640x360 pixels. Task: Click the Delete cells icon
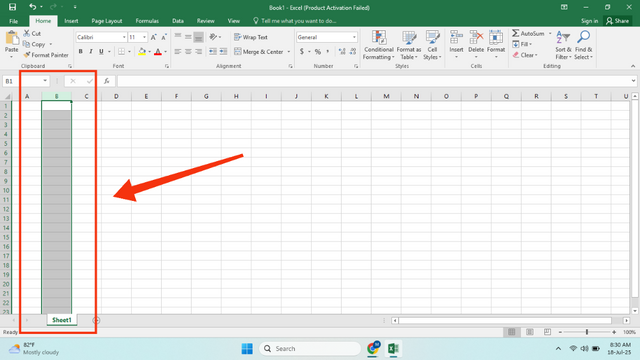coord(476,38)
